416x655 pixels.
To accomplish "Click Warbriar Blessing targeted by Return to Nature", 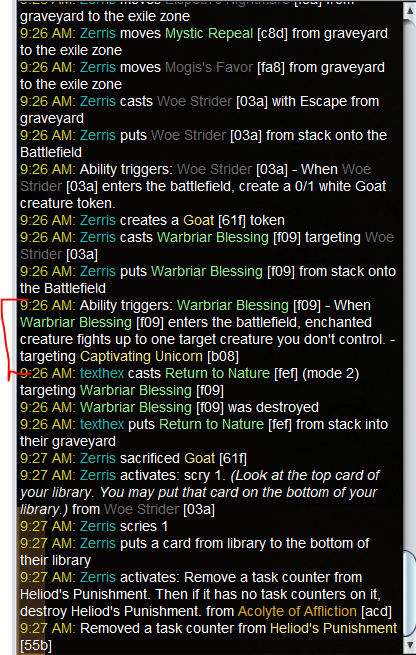I will click(136, 390).
